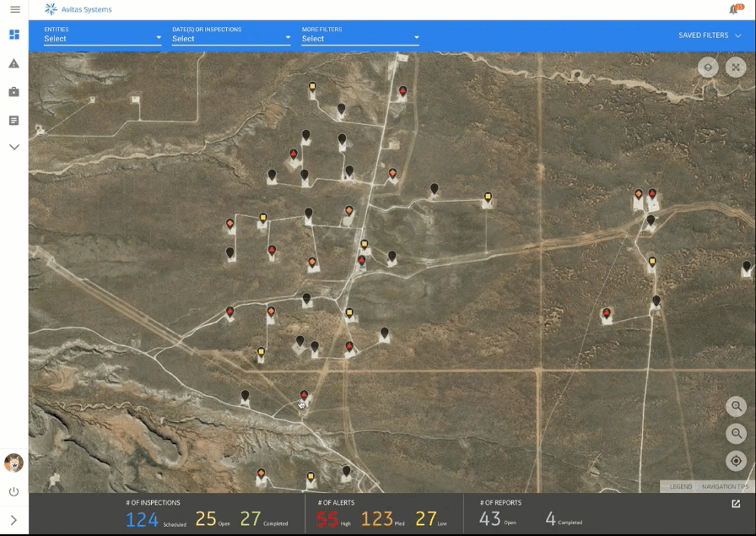The image size is (756, 536).
Task: Open the stats bar in new window icon
Action: click(736, 504)
